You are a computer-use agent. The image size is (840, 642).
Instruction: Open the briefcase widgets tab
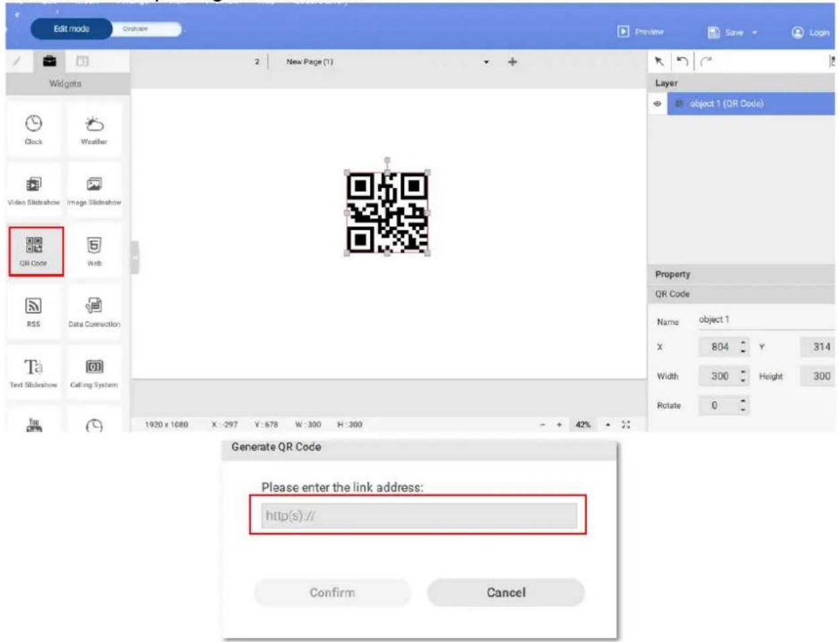[x=49, y=61]
